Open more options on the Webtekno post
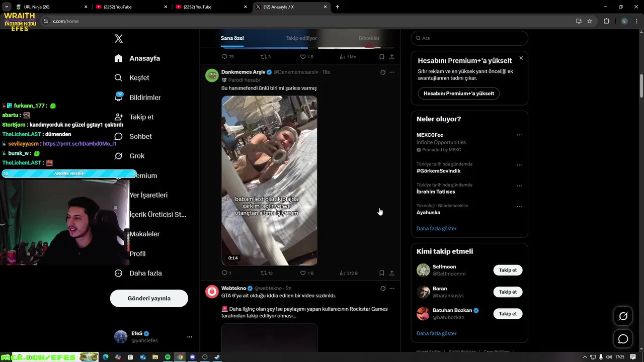The image size is (644, 362). (392, 289)
